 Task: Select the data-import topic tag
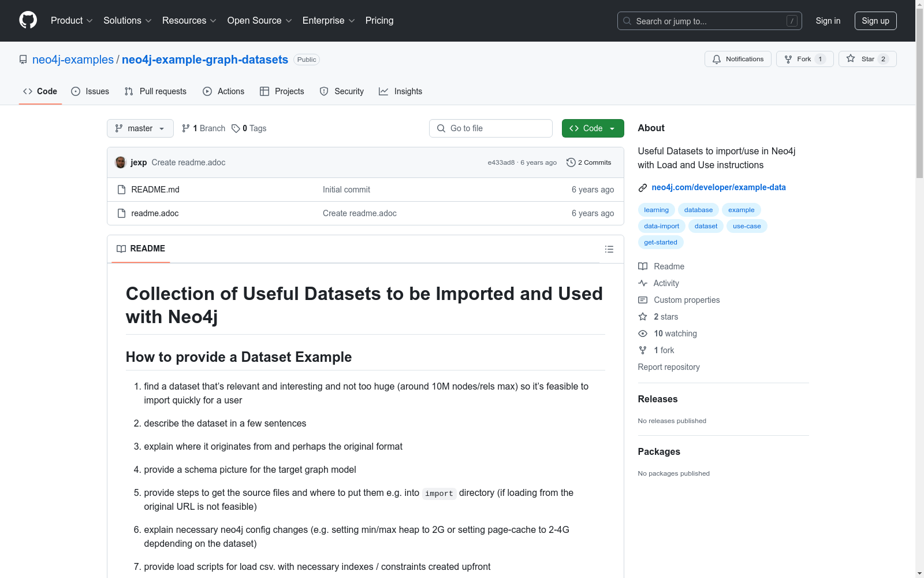click(x=662, y=226)
